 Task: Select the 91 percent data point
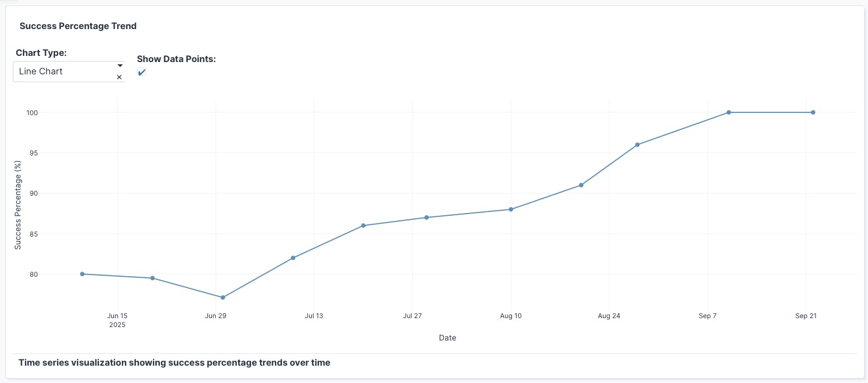[581, 185]
